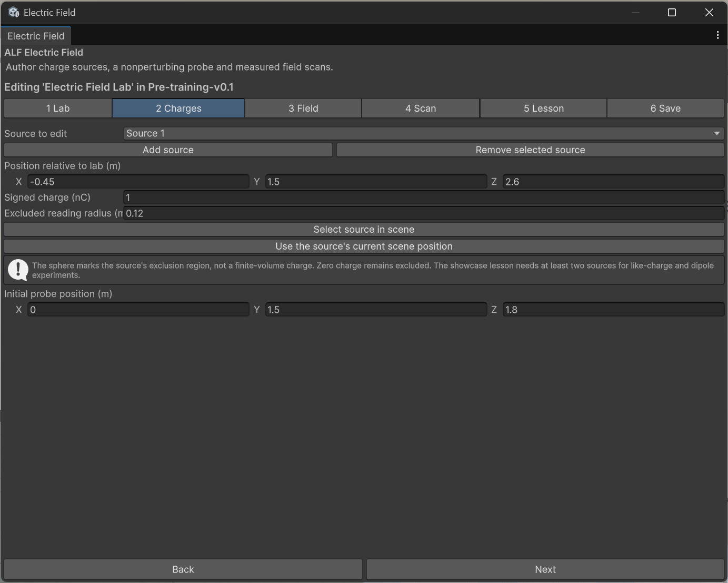Click the 'Position relative to lab (m)' label
Viewport: 728px width, 583px height.
tap(63, 165)
